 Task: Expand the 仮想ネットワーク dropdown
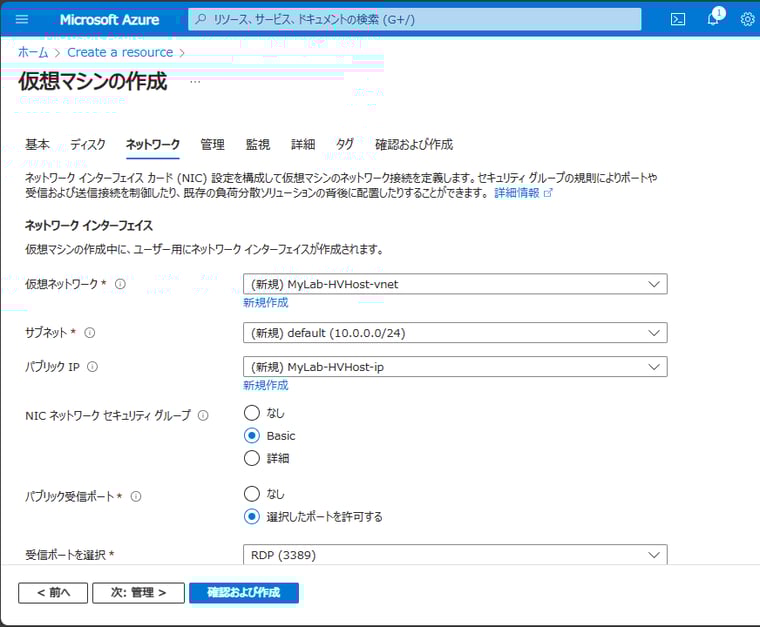(455, 284)
